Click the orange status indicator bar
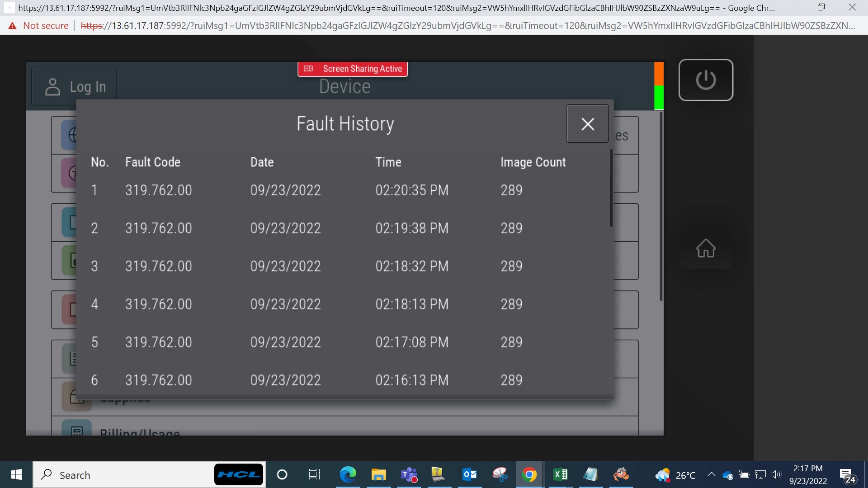Viewport: 868px width, 488px height. tap(659, 74)
